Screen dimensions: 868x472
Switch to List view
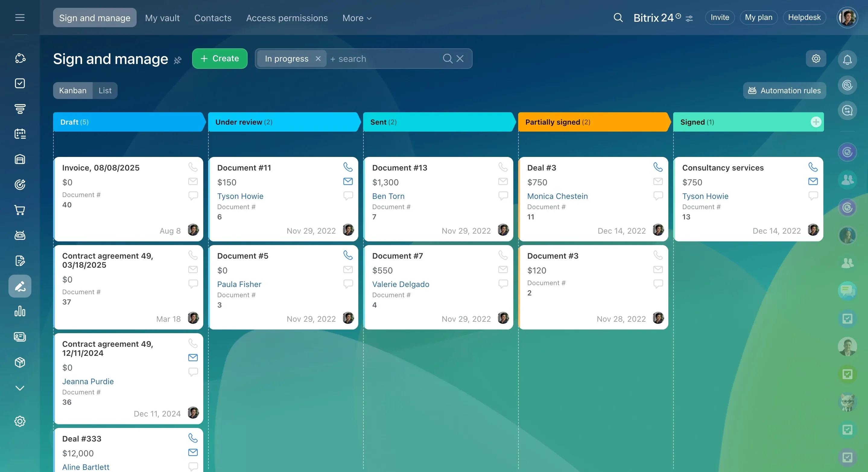(105, 90)
